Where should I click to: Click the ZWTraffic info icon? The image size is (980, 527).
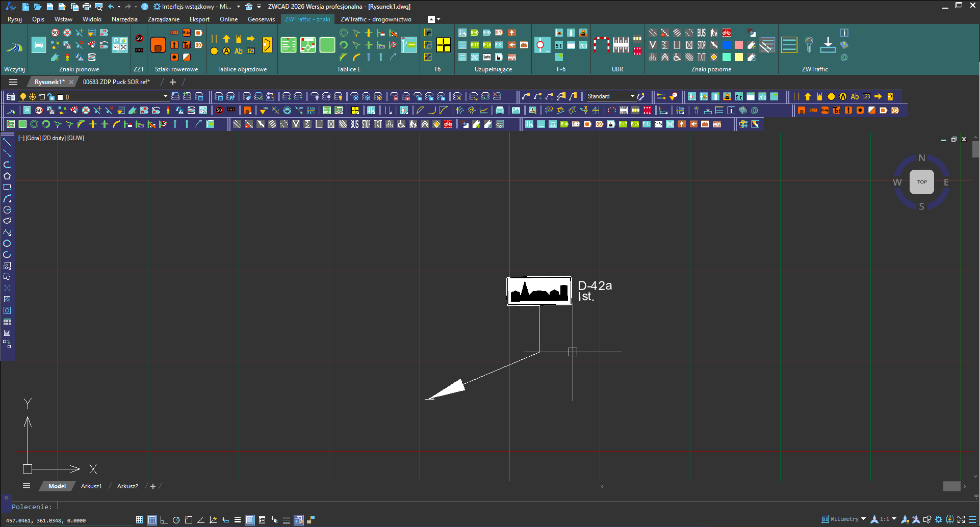[x=844, y=33]
